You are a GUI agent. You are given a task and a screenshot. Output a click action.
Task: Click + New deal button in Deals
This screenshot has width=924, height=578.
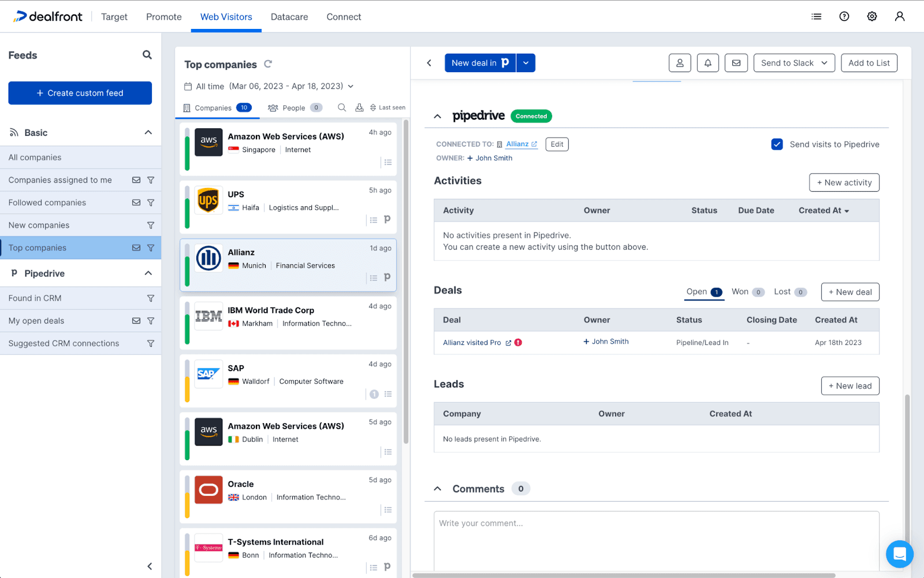850,292
